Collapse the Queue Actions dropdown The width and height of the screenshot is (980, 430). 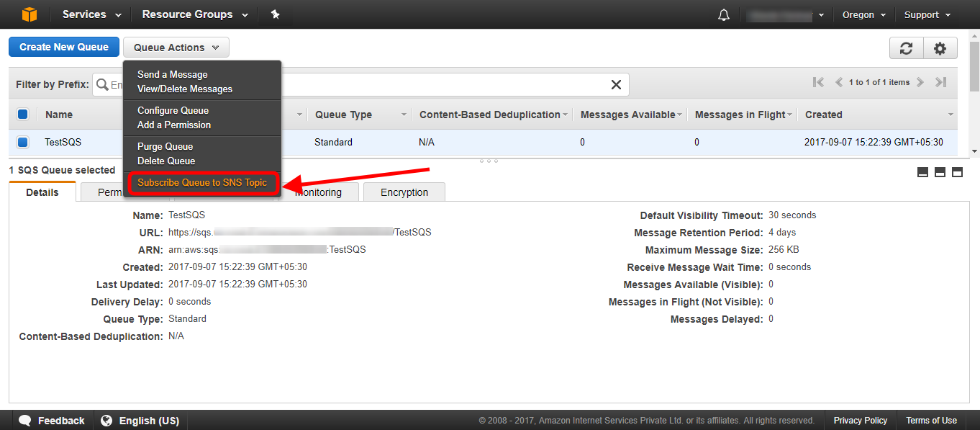coord(176,48)
